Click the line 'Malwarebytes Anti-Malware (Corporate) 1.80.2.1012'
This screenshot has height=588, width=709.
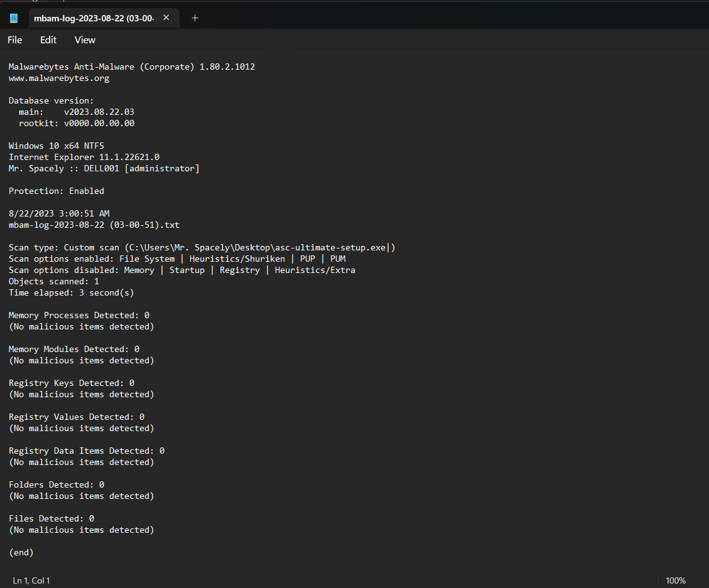(x=132, y=67)
